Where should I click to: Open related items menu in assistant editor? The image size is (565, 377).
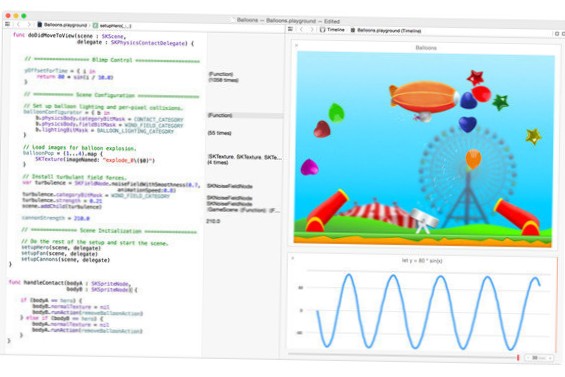tap(290, 29)
